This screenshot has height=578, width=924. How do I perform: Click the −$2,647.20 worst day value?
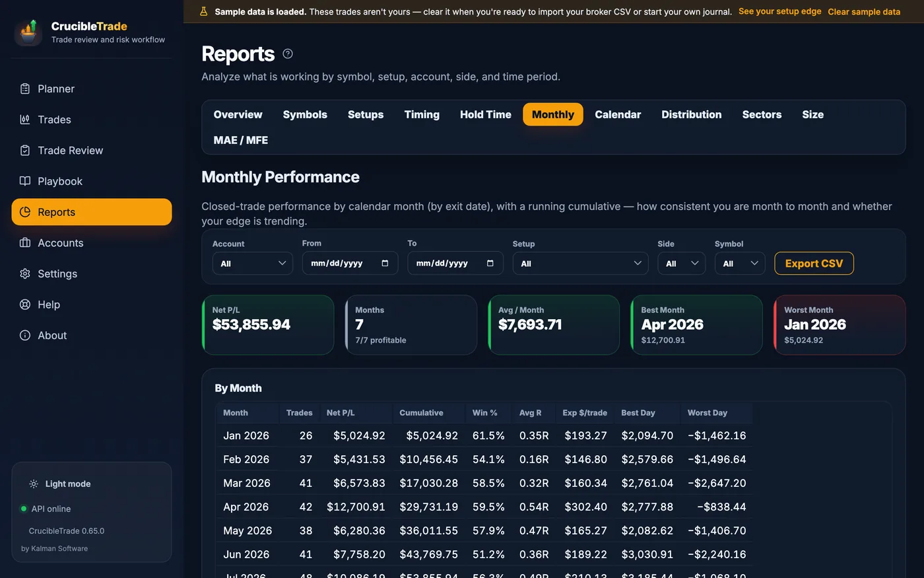tap(717, 484)
